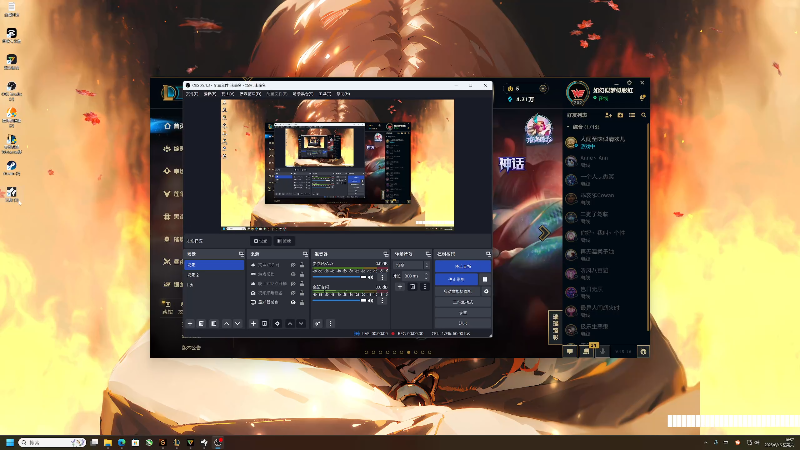
Task: Mute the upper audio mixer channel
Action: tap(370, 277)
